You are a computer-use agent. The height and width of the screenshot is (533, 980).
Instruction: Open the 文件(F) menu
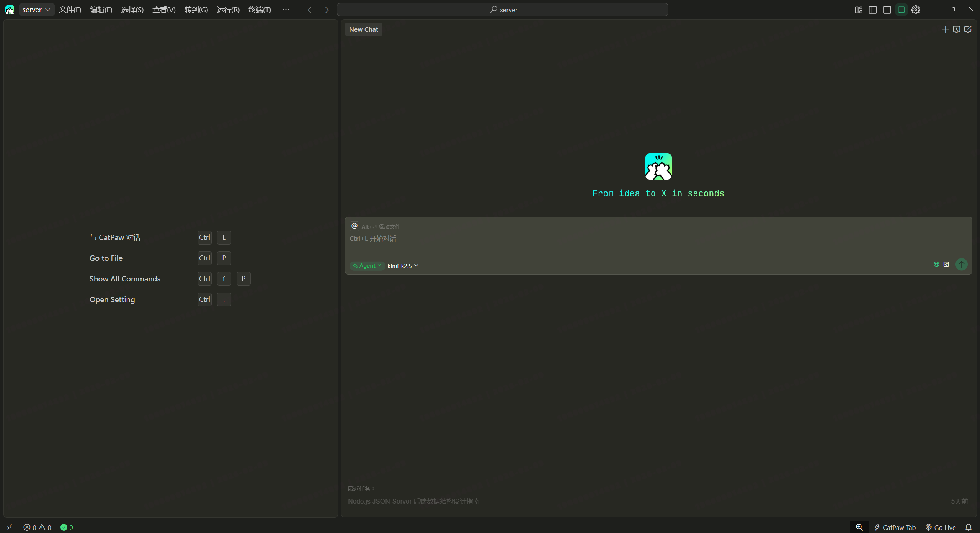[x=70, y=10]
